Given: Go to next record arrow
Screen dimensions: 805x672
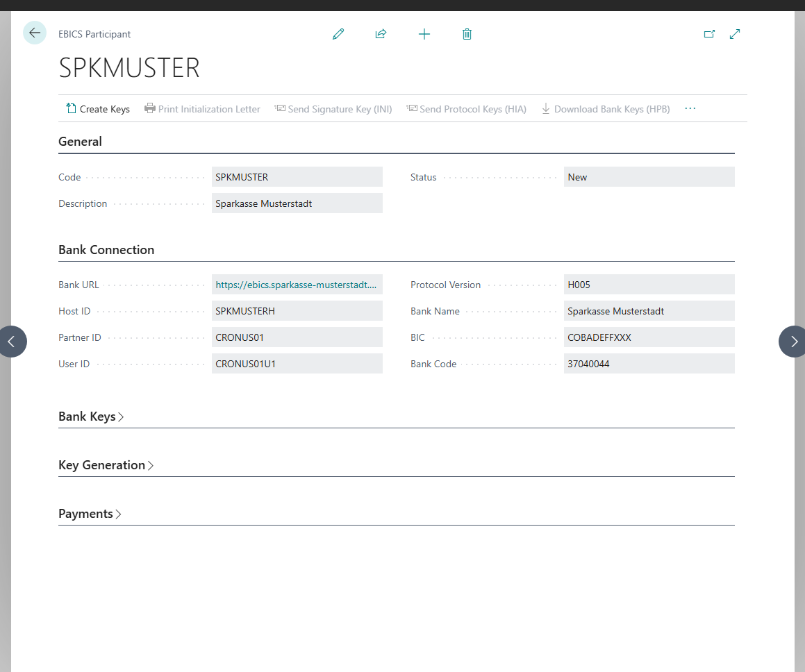Looking at the screenshot, I should pos(793,341).
